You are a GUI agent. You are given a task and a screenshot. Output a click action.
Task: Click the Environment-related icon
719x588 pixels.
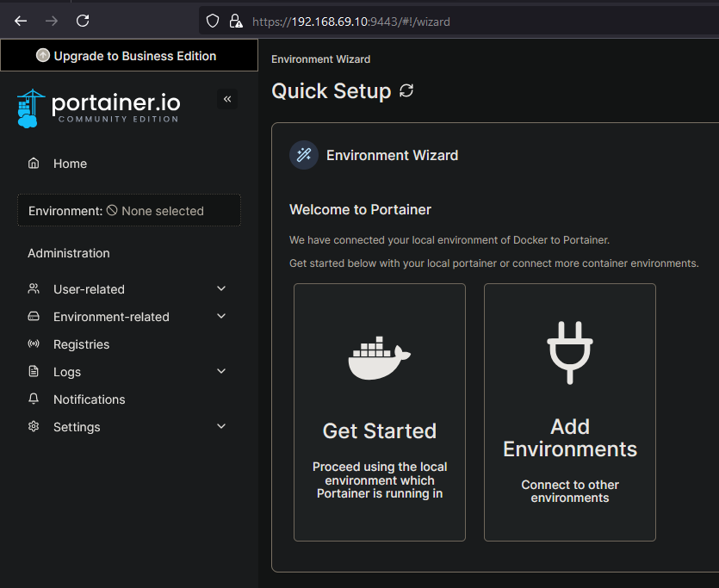click(33, 316)
